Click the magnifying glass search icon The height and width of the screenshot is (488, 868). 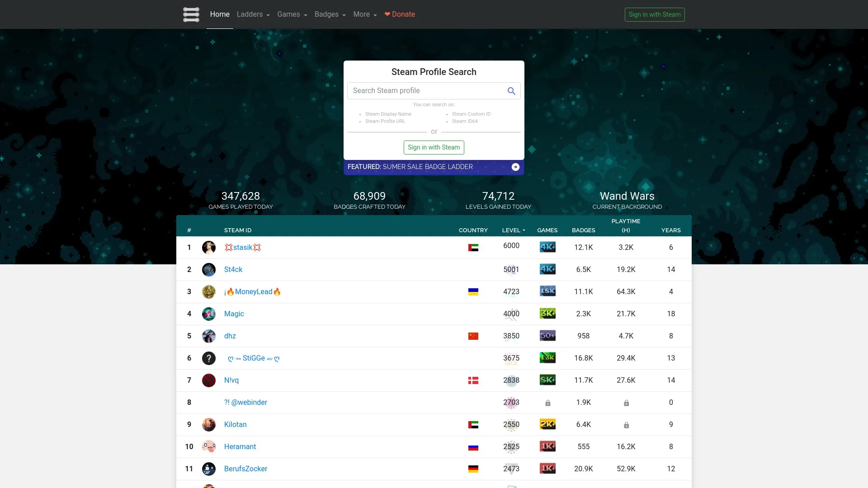(x=511, y=91)
